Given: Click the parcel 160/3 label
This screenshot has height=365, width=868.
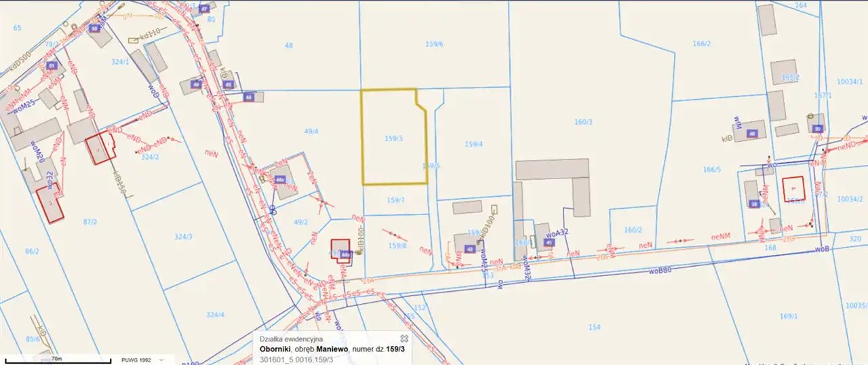Looking at the screenshot, I should [x=583, y=122].
